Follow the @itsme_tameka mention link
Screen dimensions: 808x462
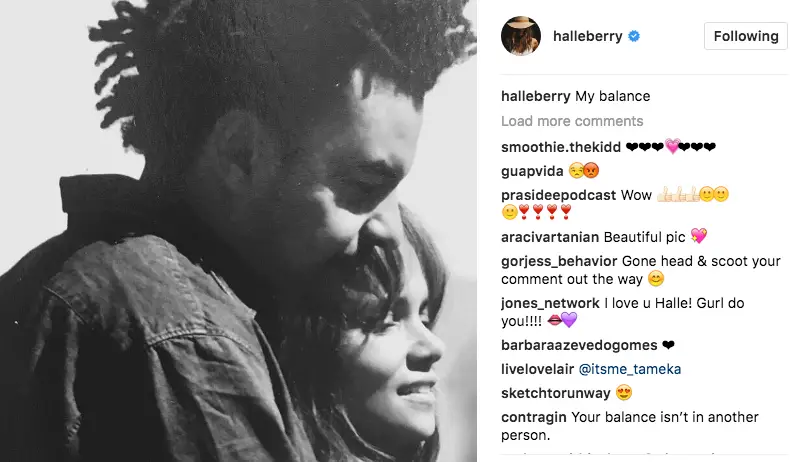pos(630,369)
